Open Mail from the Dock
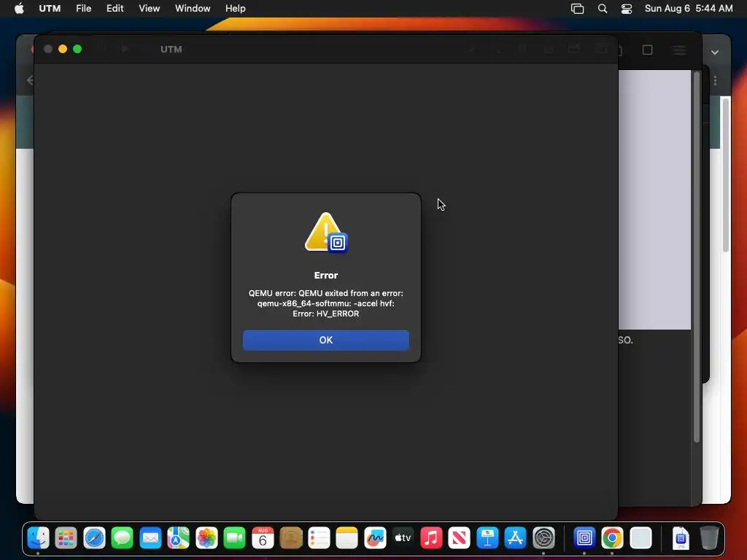747x560 pixels. point(150,538)
